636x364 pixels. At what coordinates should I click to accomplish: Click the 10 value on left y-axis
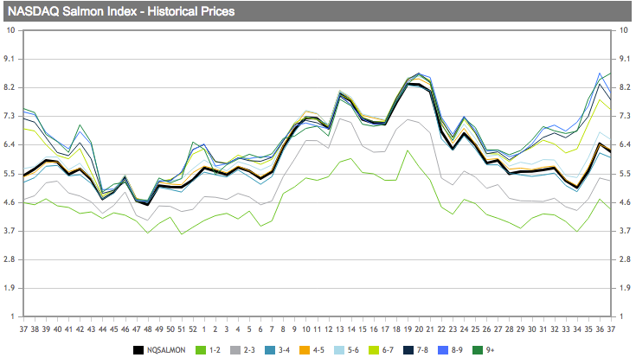(x=11, y=30)
